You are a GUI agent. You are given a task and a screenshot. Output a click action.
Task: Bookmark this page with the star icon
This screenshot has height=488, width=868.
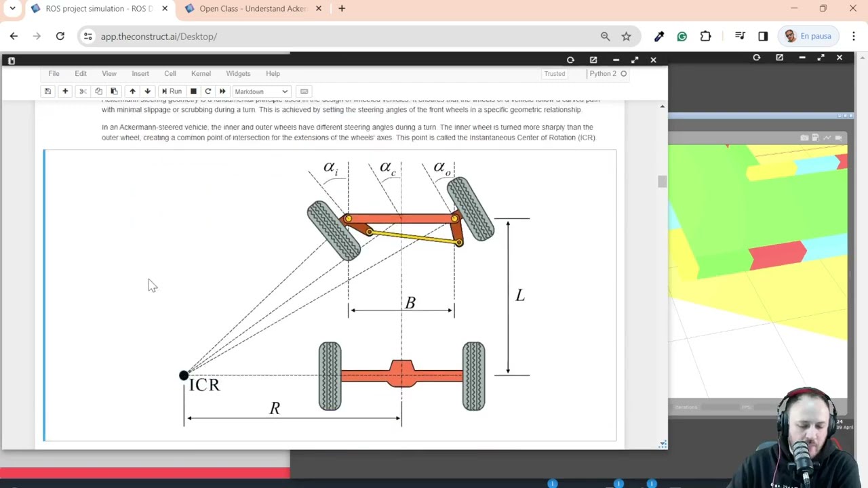point(626,36)
